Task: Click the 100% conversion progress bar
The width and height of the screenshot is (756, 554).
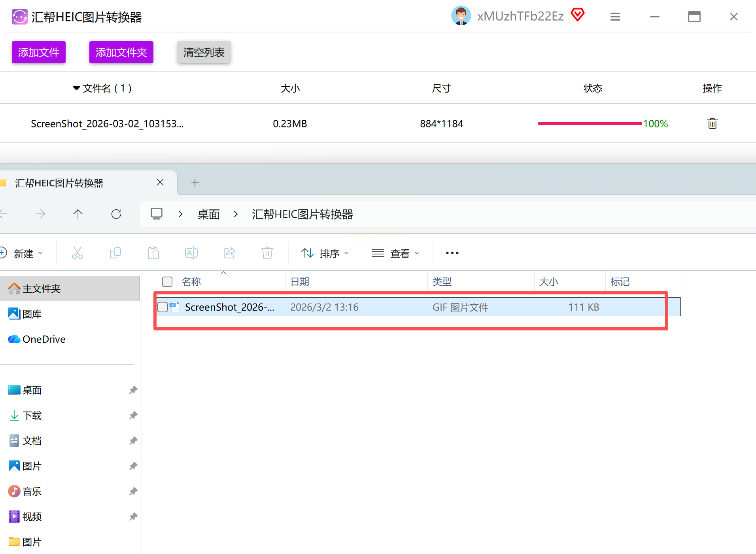Action: point(590,123)
